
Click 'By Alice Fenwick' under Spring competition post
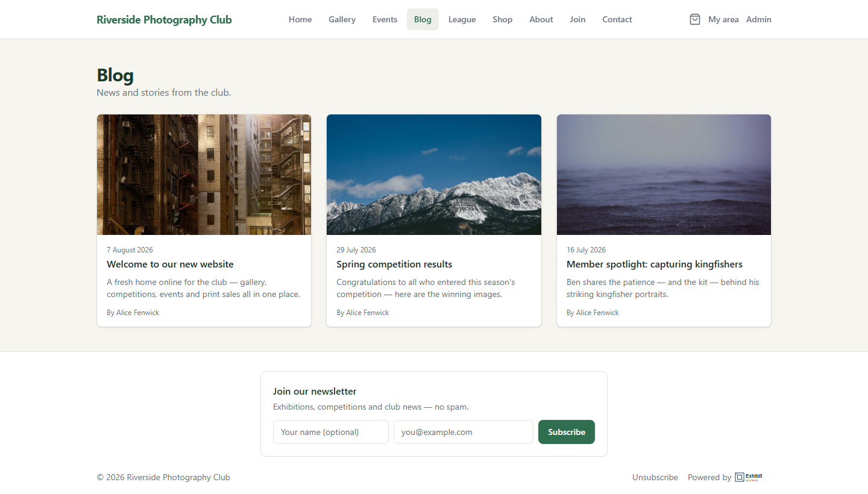click(x=363, y=313)
